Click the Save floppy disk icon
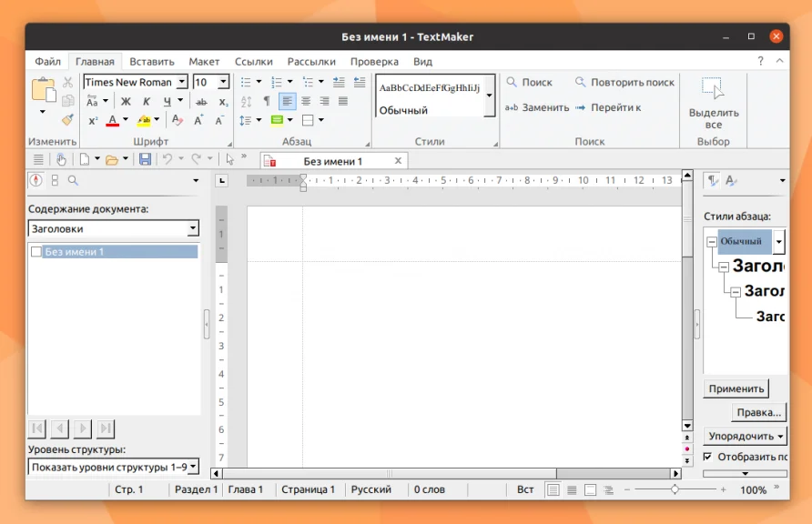 coord(145,159)
